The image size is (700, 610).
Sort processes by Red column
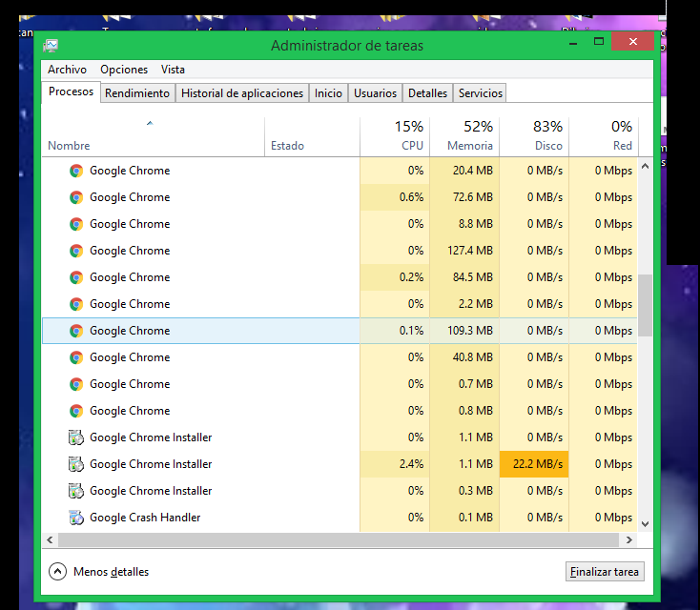click(604, 137)
